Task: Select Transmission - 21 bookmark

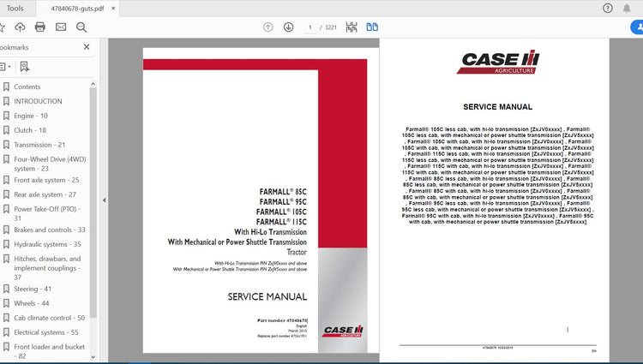Action: click(39, 145)
